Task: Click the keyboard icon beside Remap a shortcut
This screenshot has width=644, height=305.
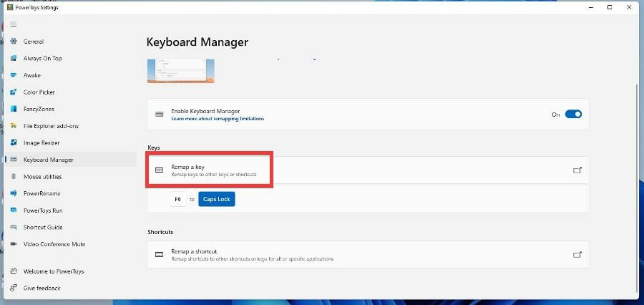Action: coord(160,255)
